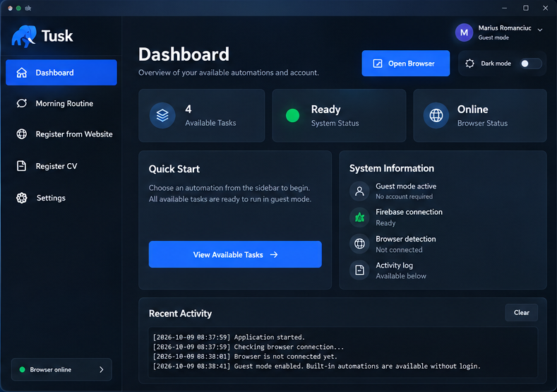Click the M user avatar

pyautogui.click(x=464, y=32)
